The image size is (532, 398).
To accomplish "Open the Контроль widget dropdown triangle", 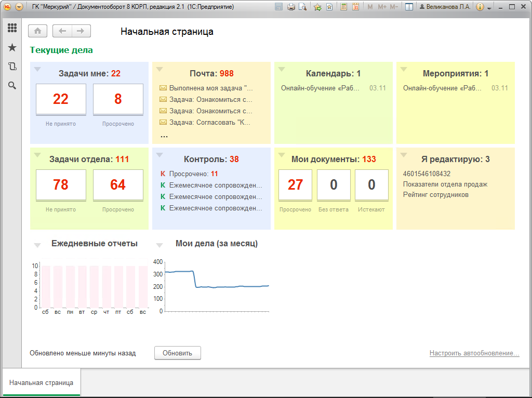I will 159,155.
